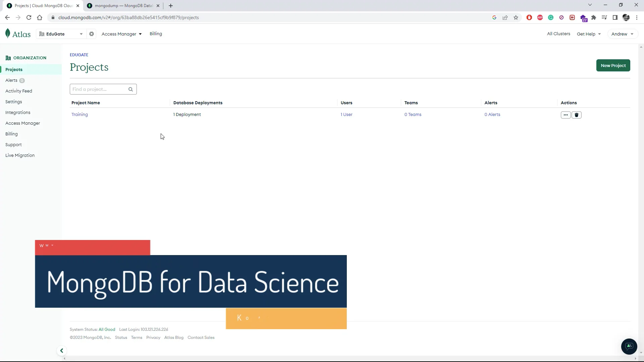
Task: Delete the Training project via trash icon
Action: (576, 115)
